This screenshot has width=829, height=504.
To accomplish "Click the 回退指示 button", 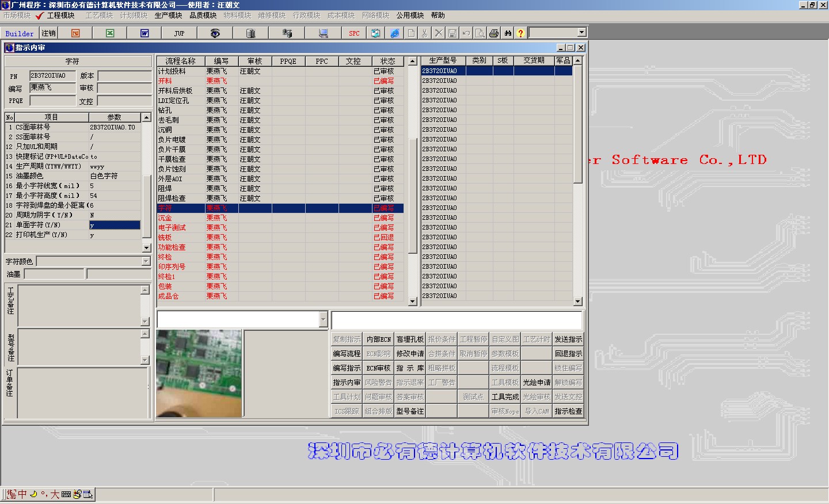I will click(x=568, y=354).
